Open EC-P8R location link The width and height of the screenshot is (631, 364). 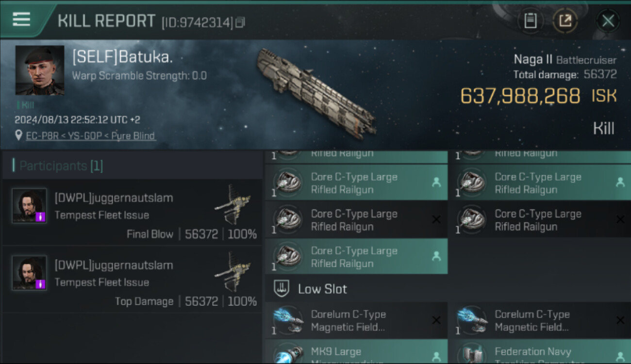pyautogui.click(x=40, y=136)
